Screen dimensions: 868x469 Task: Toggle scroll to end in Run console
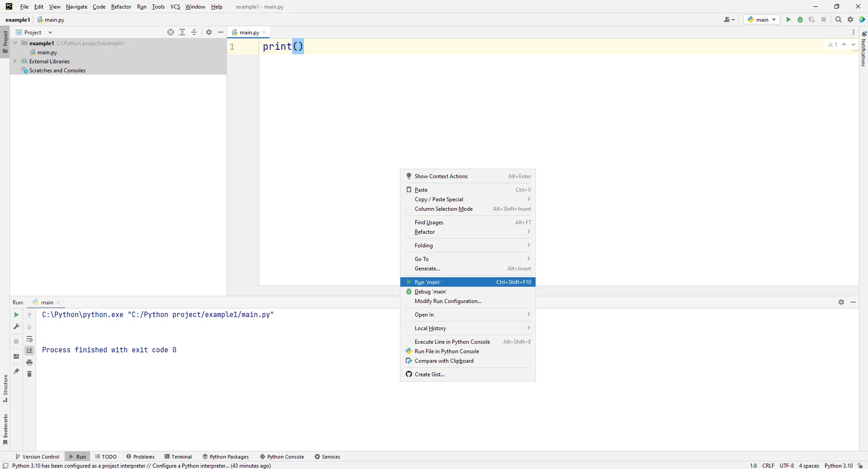pyautogui.click(x=29, y=350)
